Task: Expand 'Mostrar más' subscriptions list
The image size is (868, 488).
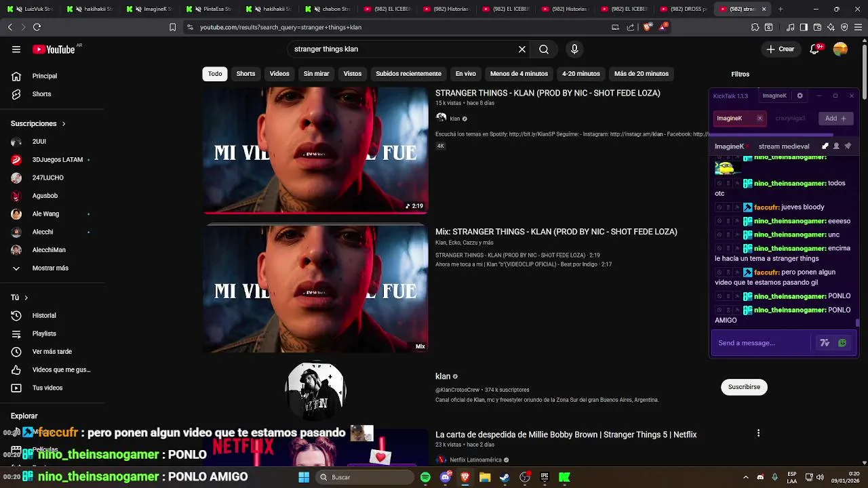Action: (x=50, y=268)
